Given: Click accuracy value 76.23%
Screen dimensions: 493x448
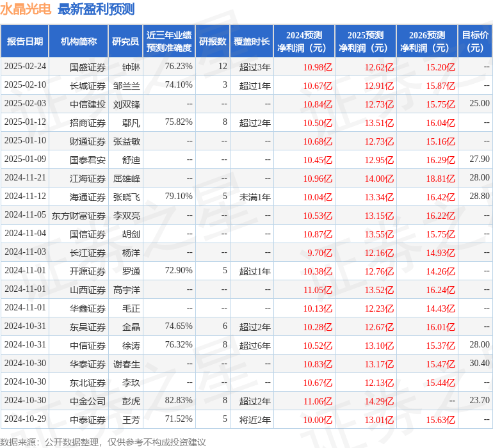Looking at the screenshot, I should [x=179, y=66].
